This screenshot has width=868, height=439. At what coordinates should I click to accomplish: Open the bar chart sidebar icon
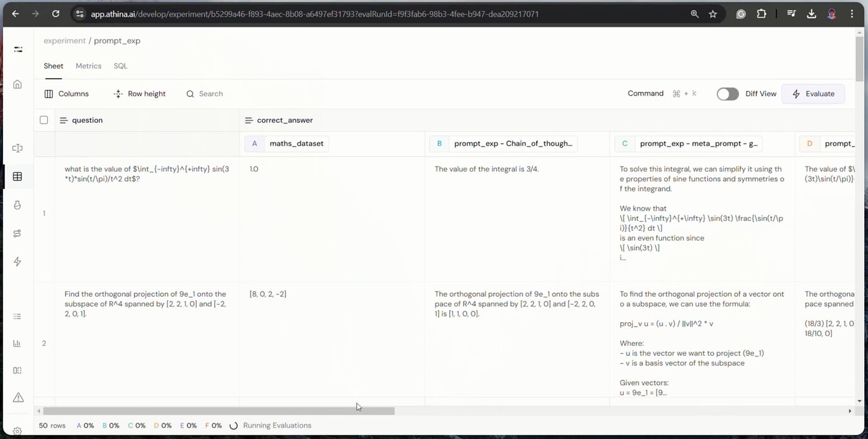coord(18,343)
